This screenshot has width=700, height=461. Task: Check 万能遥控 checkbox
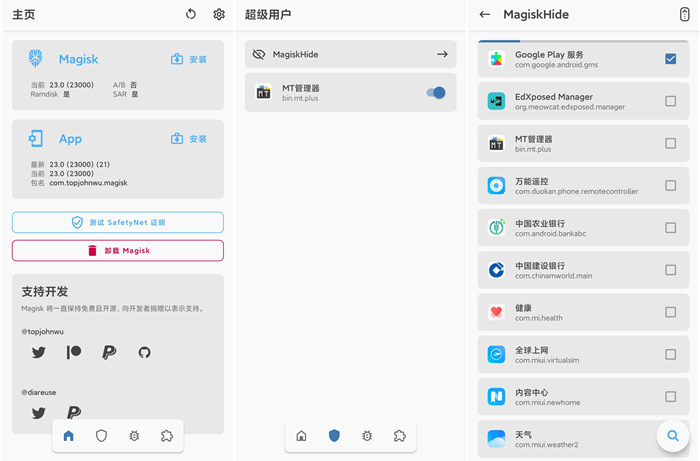(671, 185)
